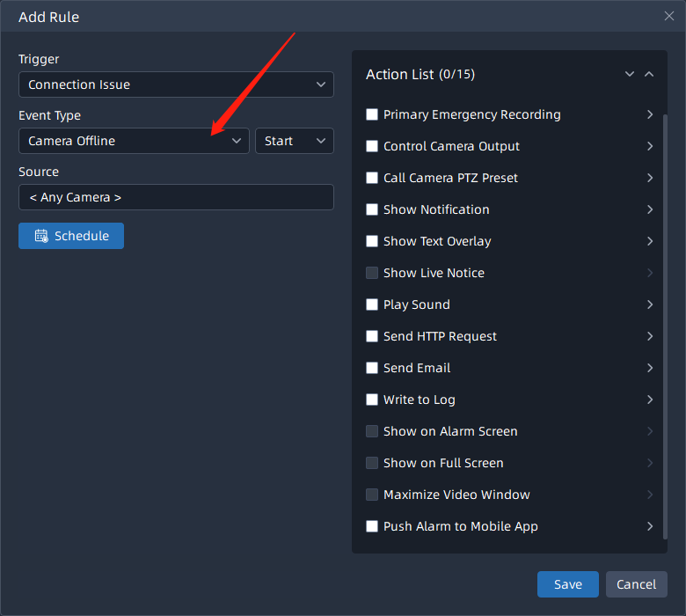Open Push Alarm to Mobile App arrow

[650, 526]
